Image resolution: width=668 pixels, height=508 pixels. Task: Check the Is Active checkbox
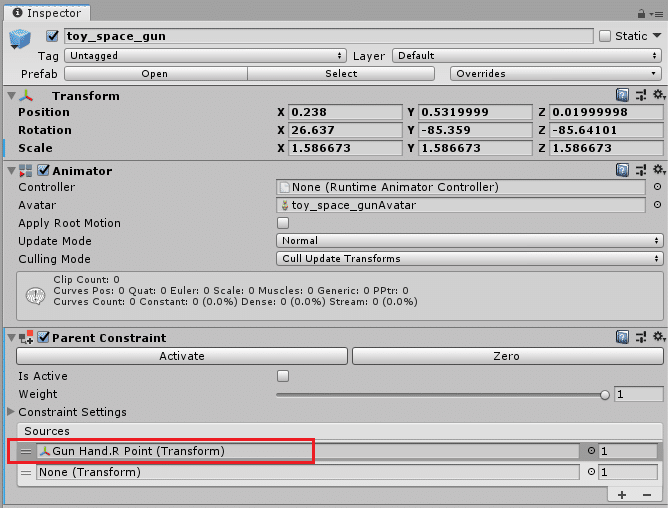click(283, 376)
